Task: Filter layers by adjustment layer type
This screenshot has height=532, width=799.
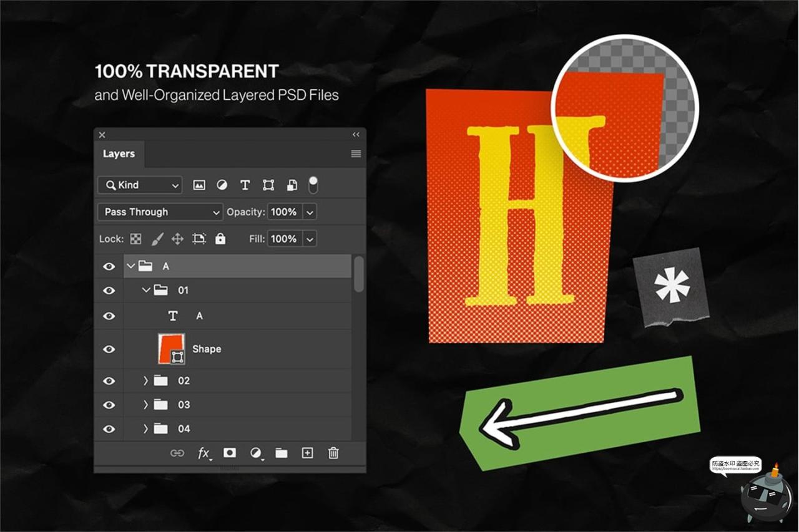Action: click(222, 185)
